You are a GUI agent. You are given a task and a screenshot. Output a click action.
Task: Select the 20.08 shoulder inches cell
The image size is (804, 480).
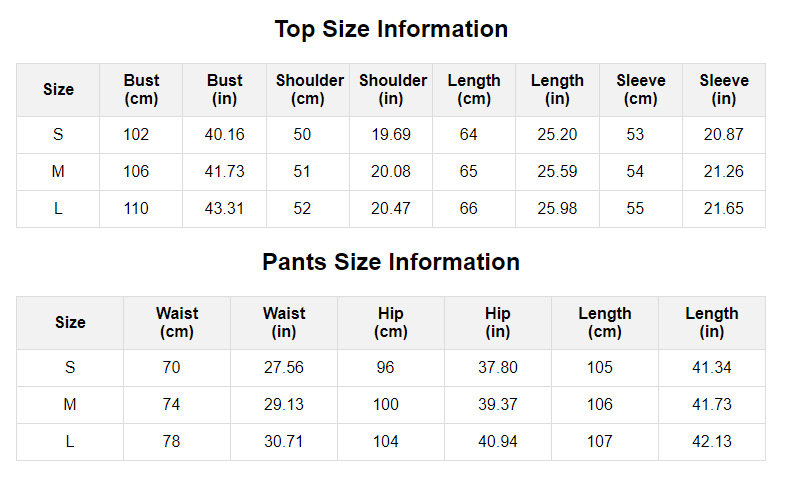(390, 172)
